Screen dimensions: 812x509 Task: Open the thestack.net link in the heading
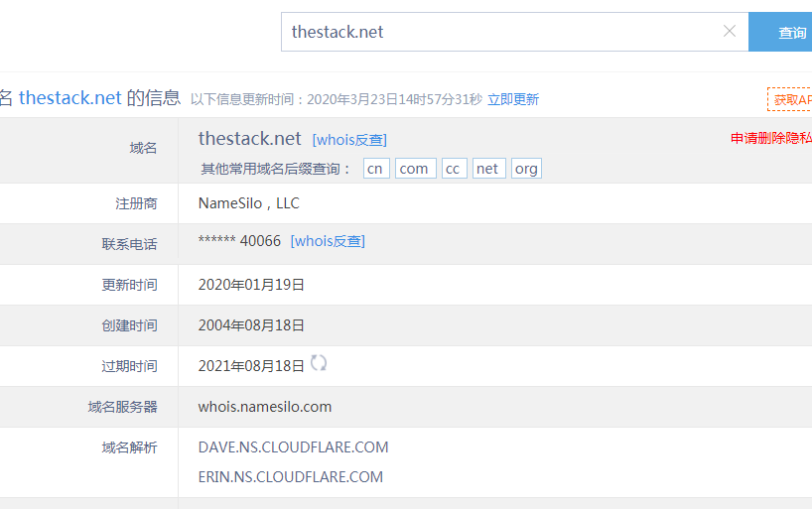(x=69, y=97)
